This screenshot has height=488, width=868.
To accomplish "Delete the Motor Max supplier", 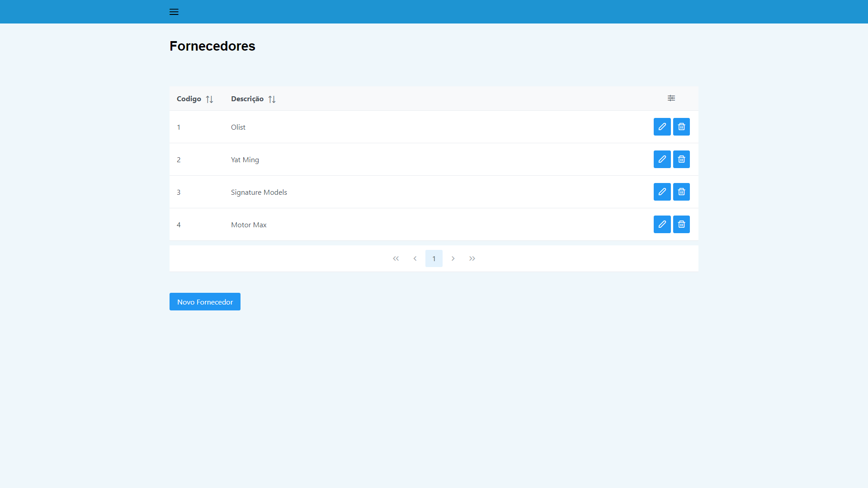I will point(681,225).
